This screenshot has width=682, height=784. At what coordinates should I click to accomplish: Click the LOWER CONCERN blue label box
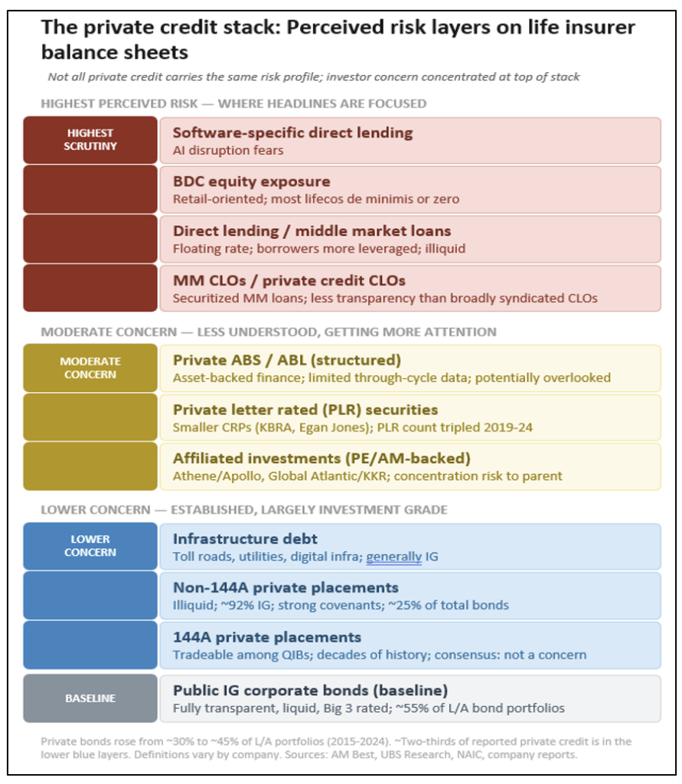[90, 546]
